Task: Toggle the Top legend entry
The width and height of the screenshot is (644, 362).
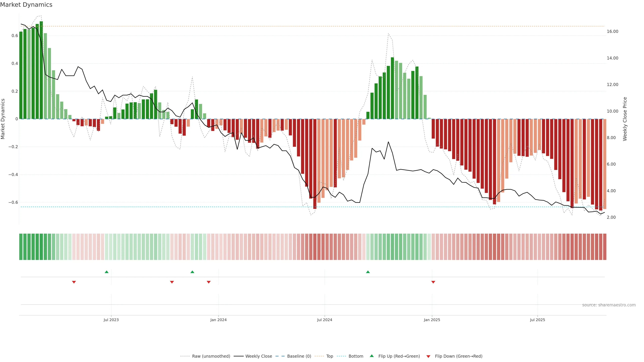Action: point(330,356)
